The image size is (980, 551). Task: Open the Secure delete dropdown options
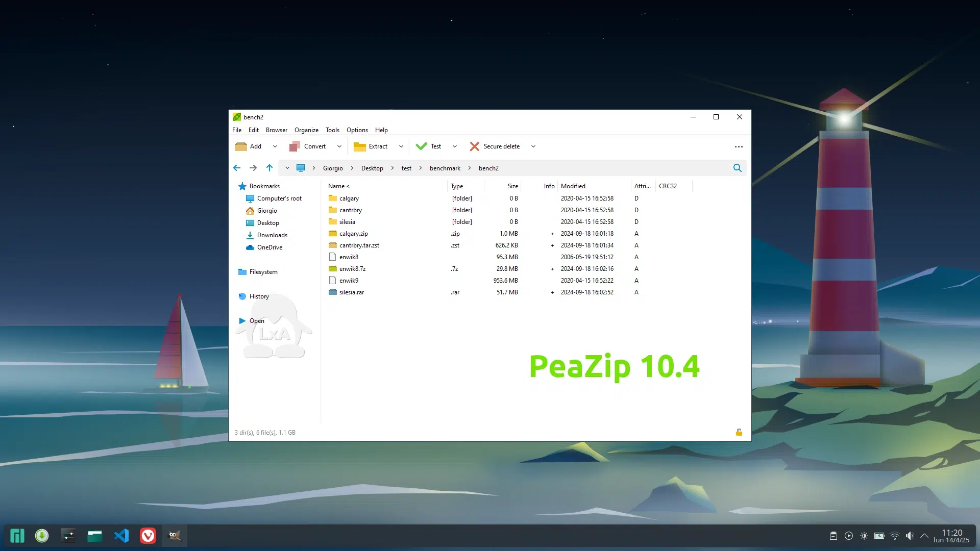tap(533, 146)
